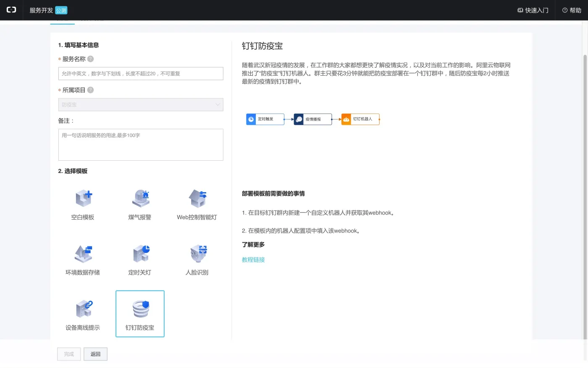588x368 pixels.
Task: Select the 煤气报警 template icon
Action: (x=140, y=198)
